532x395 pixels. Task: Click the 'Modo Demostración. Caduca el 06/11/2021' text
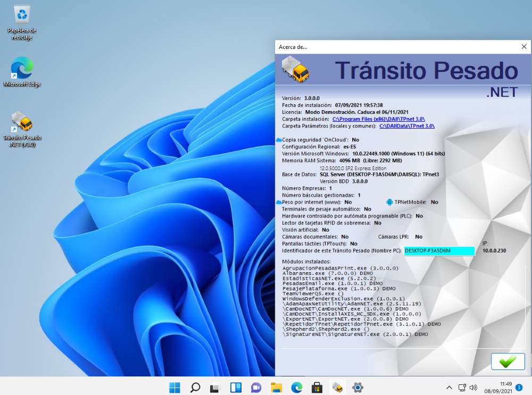tap(356, 112)
